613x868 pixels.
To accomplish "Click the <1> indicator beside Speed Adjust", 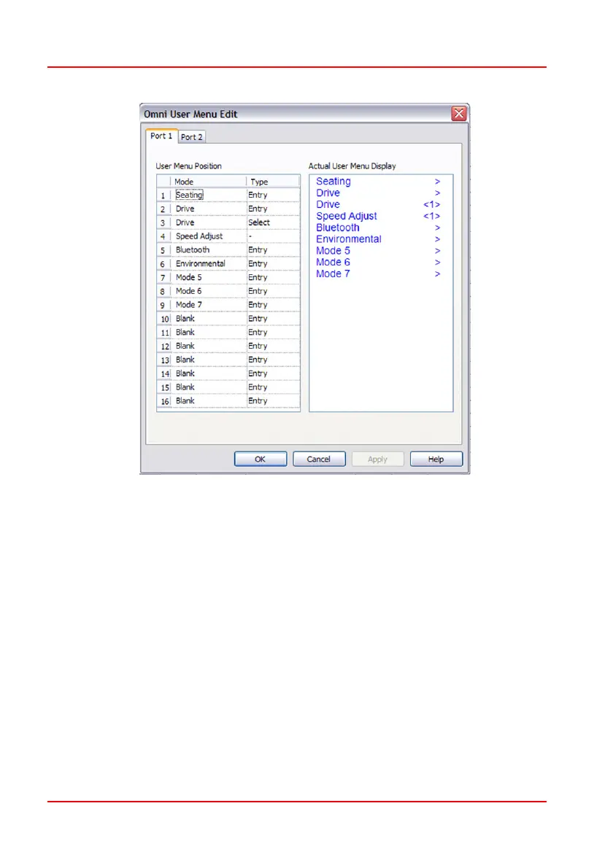I will (x=432, y=216).
